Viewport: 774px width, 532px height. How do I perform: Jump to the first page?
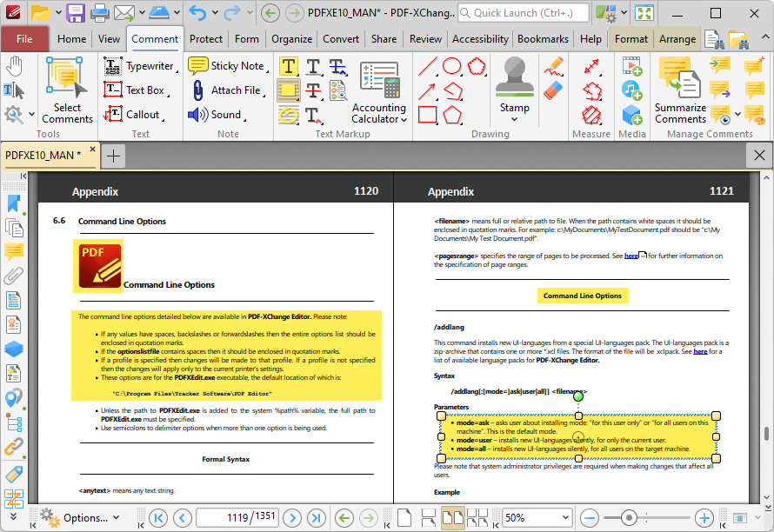158,518
